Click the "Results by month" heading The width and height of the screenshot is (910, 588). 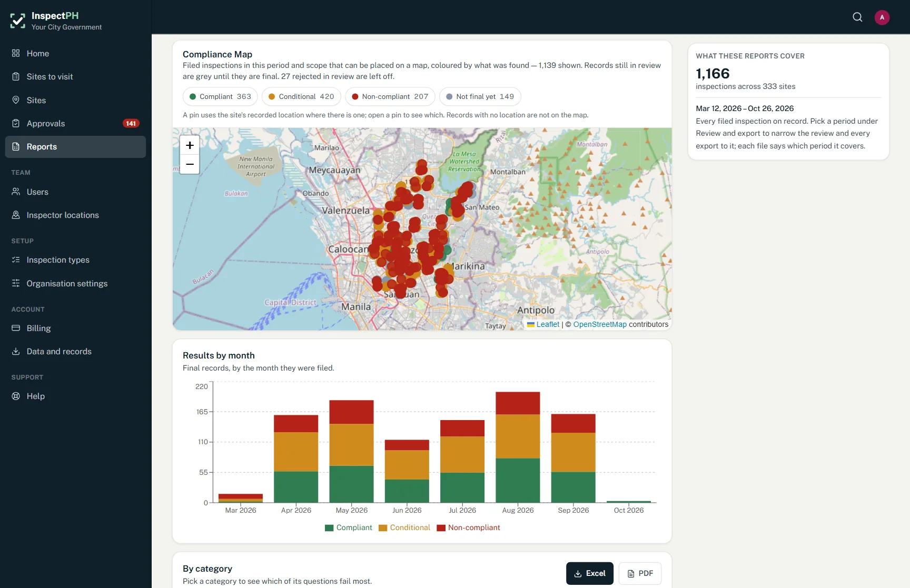(x=219, y=356)
